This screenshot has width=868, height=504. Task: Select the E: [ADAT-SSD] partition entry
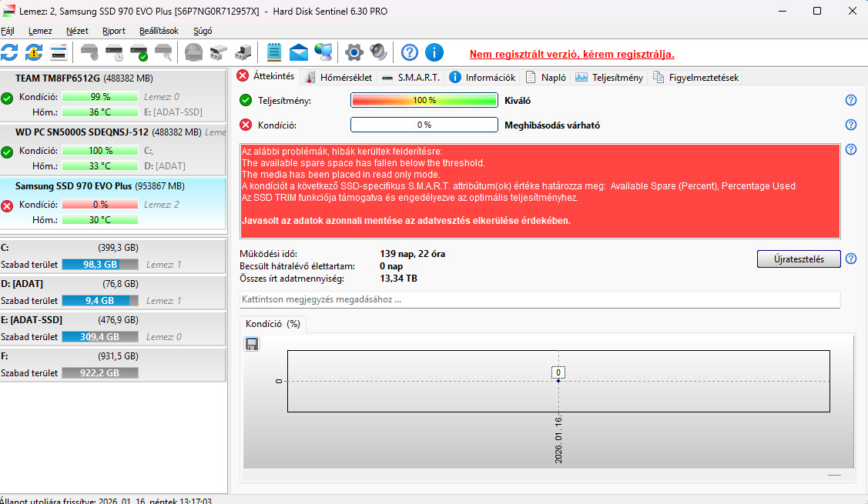click(x=113, y=328)
